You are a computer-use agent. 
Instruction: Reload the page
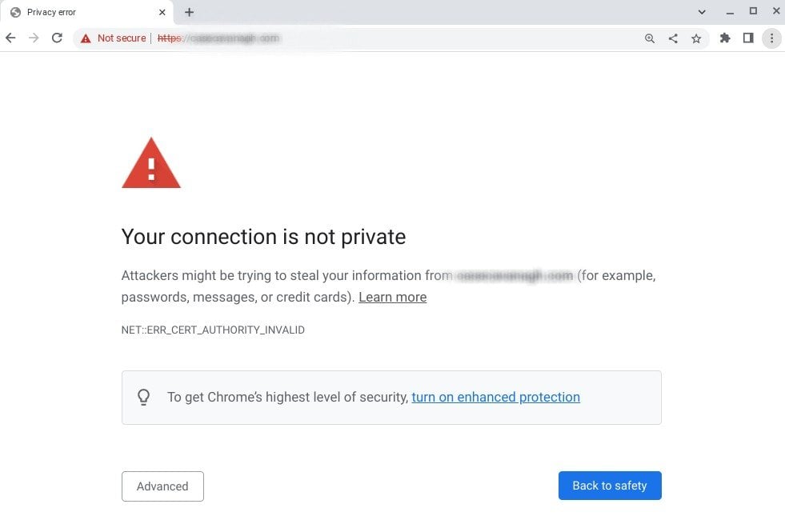click(56, 38)
